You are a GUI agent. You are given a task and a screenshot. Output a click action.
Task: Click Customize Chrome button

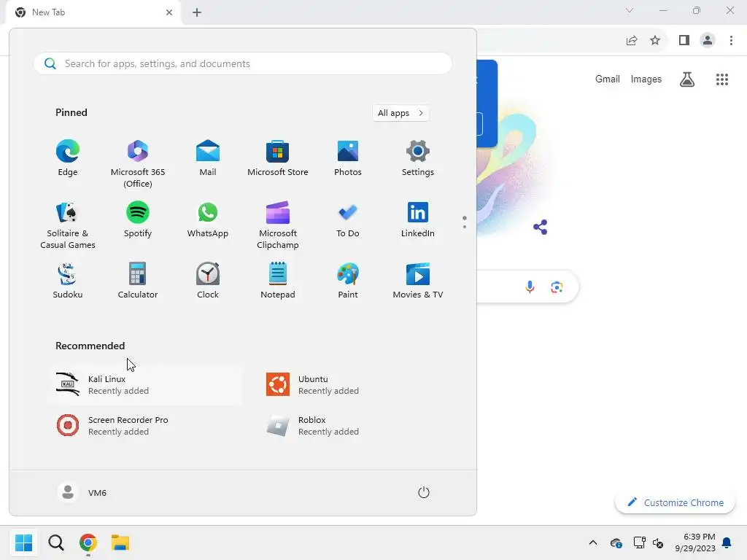point(675,502)
